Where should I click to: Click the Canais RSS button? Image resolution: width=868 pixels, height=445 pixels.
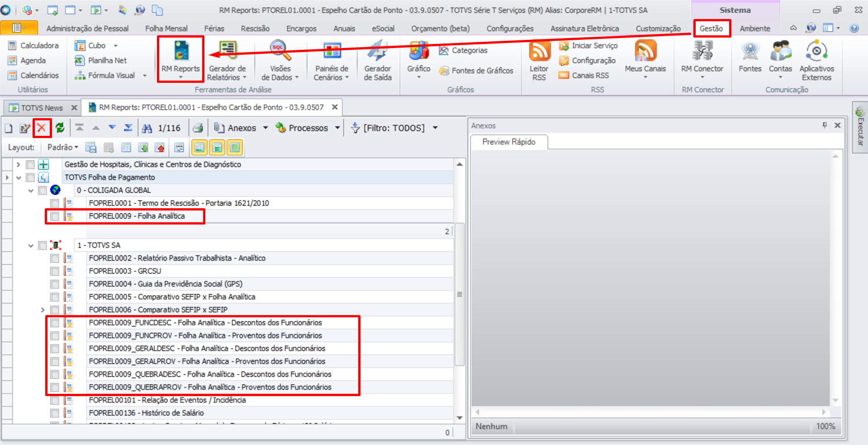click(584, 75)
